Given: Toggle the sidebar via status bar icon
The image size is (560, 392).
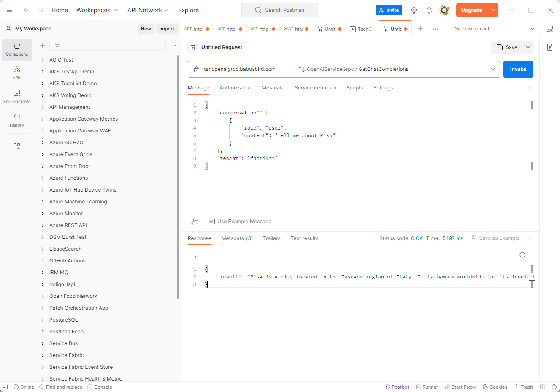Looking at the screenshot, I should point(5,387).
